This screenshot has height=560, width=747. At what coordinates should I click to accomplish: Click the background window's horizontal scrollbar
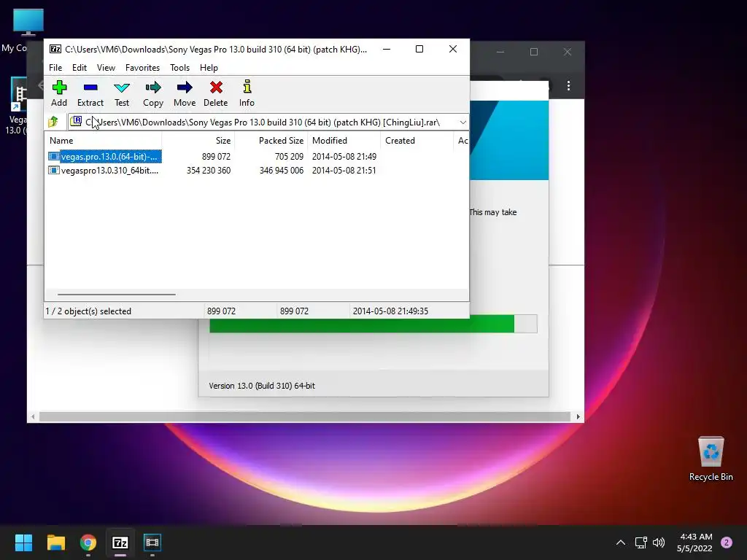point(305,416)
